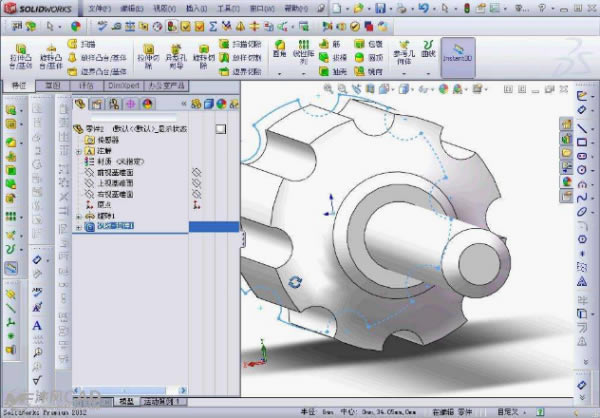Toggle display state box for the part
This screenshot has width=600, height=418.
click(222, 129)
